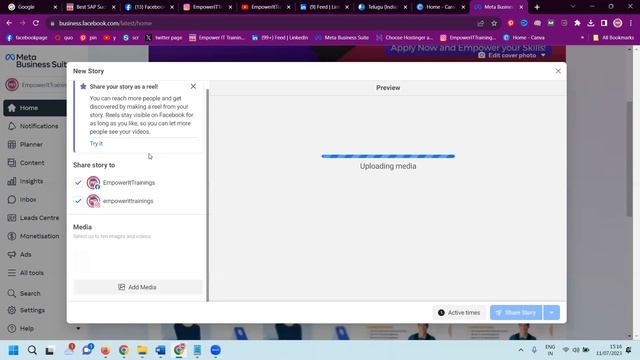Collapse the sidebar with bottom arrow

(x=78, y=329)
